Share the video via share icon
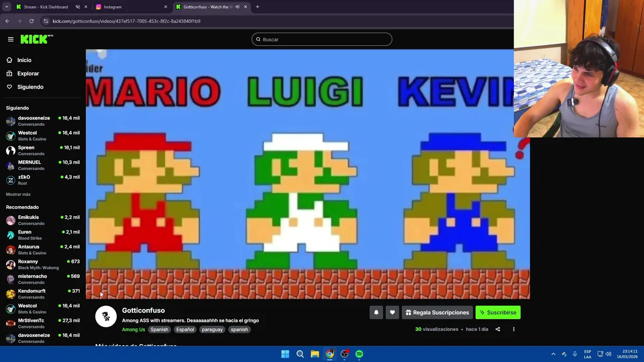The height and width of the screenshot is (362, 644). pyautogui.click(x=498, y=329)
